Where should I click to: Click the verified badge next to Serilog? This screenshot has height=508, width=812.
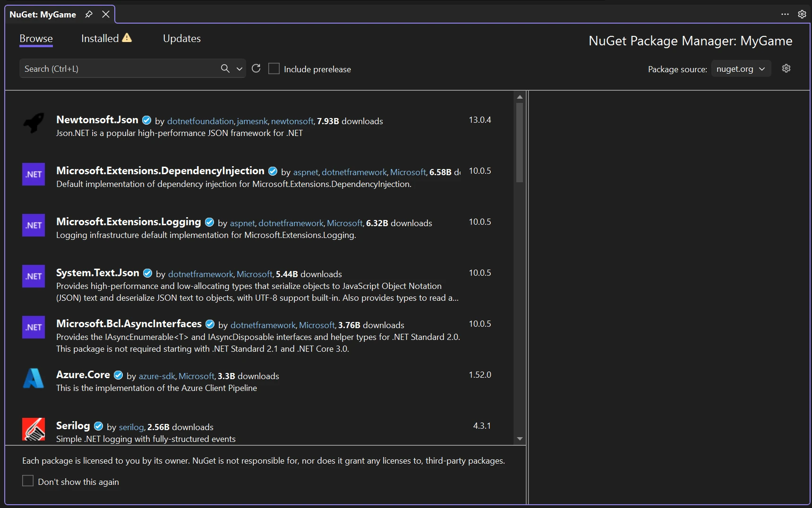tap(98, 426)
